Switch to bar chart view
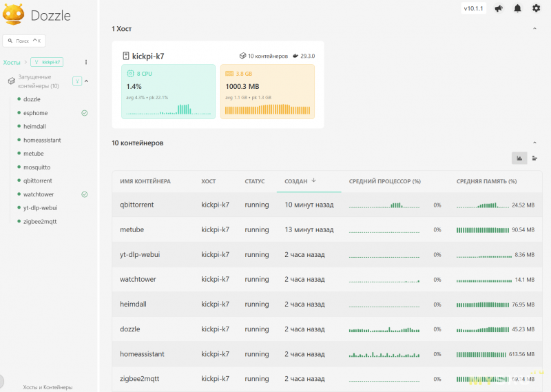The width and height of the screenshot is (551, 392). tap(519, 158)
